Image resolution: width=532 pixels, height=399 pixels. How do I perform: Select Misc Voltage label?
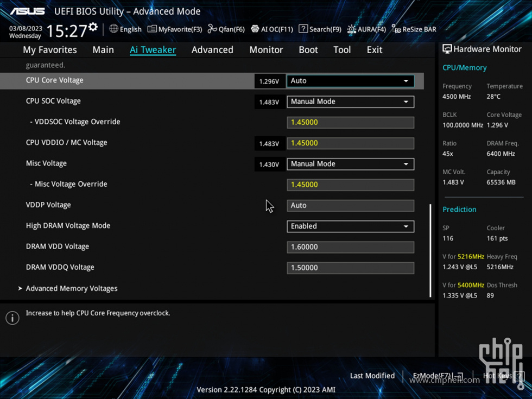tap(46, 163)
